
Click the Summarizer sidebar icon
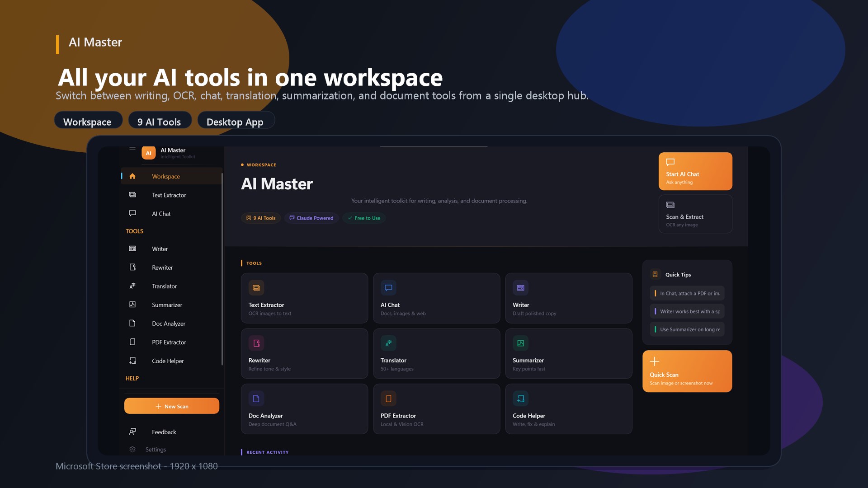(x=132, y=305)
